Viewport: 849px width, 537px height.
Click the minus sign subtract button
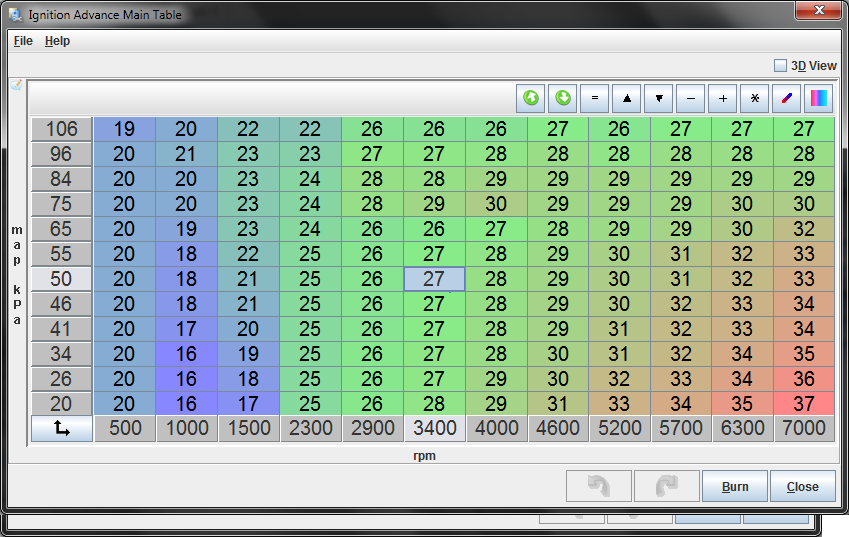[x=691, y=98]
